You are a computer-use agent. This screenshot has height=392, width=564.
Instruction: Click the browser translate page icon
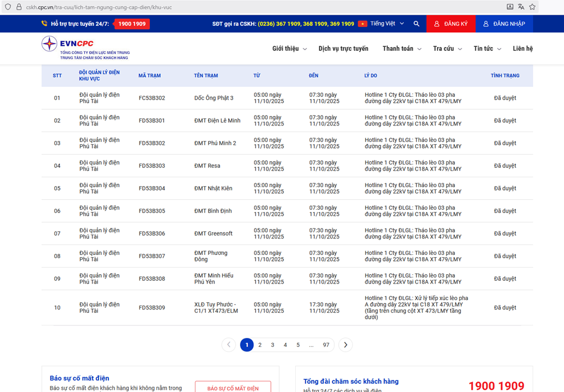521,7
